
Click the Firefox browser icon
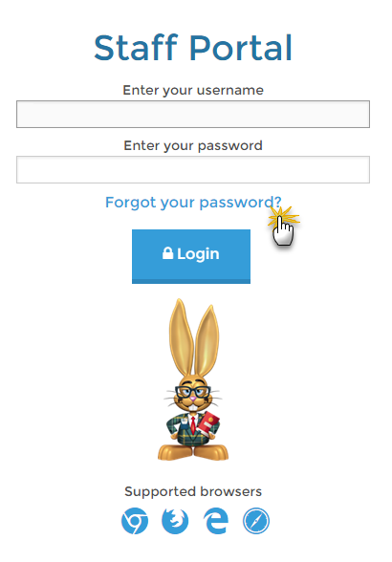pos(175,521)
